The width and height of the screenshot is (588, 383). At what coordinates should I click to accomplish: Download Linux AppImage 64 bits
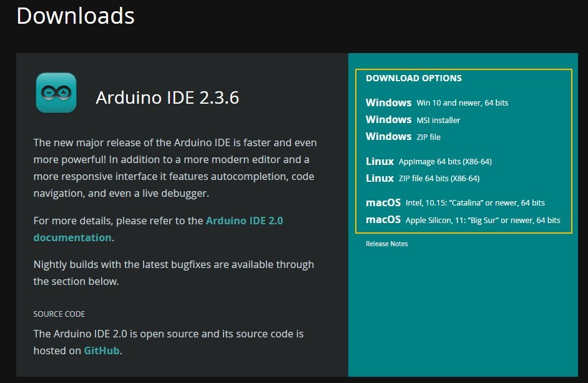(x=429, y=161)
